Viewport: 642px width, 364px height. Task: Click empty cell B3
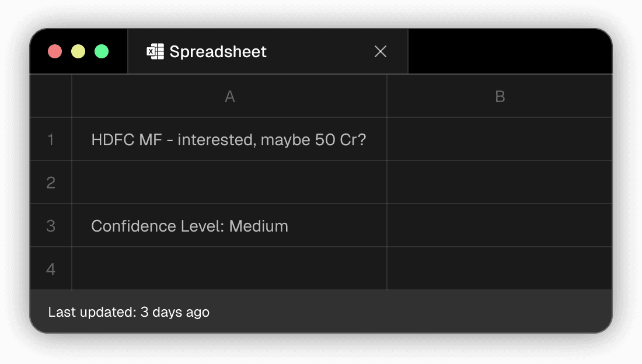pyautogui.click(x=500, y=226)
